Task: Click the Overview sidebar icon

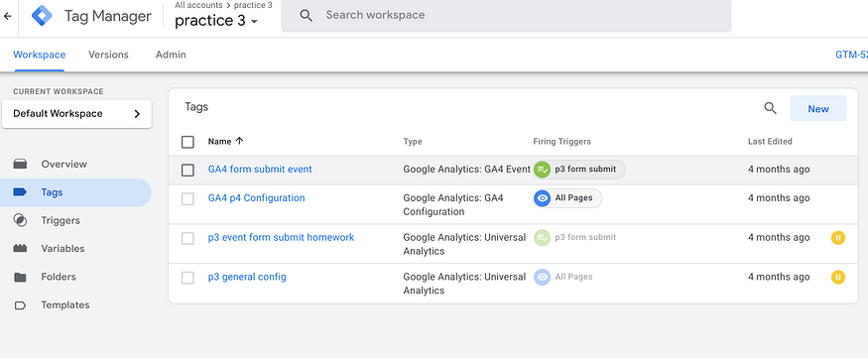Action: (x=20, y=164)
